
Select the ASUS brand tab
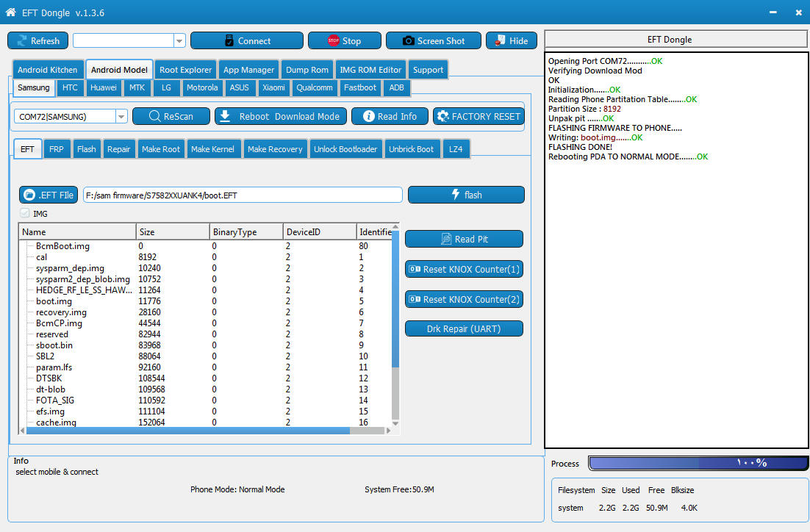tap(239, 87)
